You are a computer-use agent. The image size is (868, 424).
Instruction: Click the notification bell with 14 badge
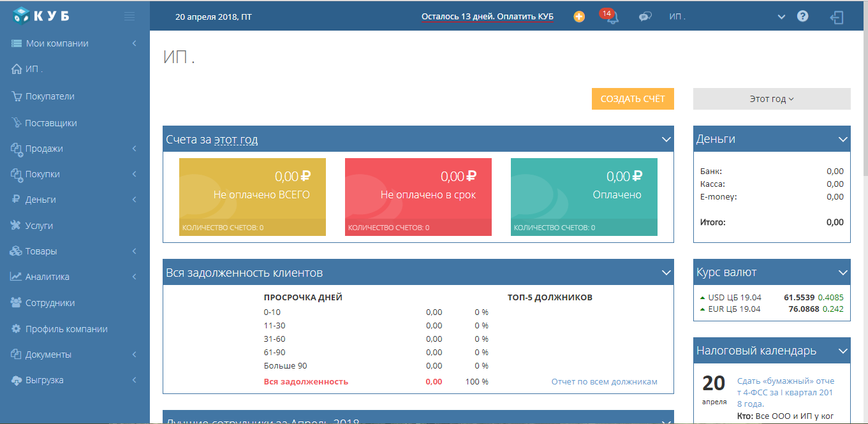612,17
